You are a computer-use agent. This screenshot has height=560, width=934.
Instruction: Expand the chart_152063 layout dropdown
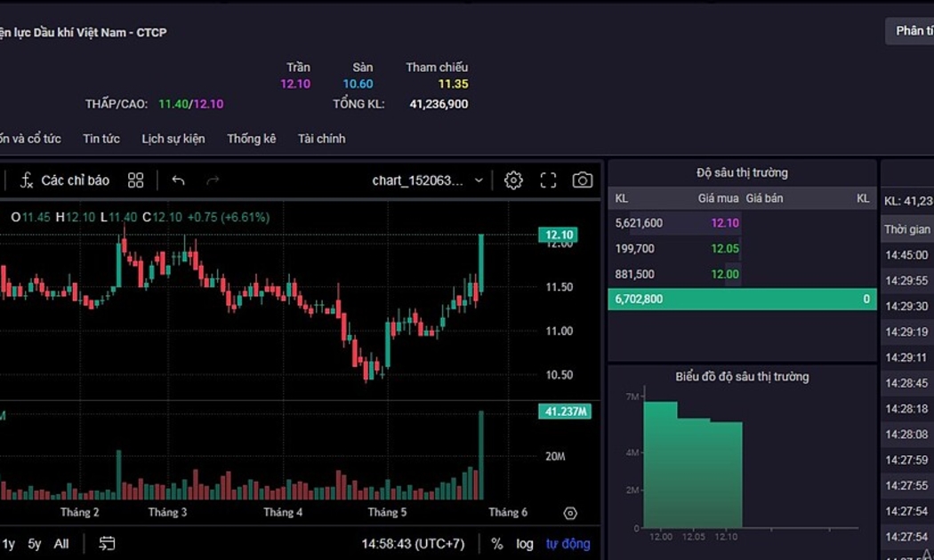(428, 180)
